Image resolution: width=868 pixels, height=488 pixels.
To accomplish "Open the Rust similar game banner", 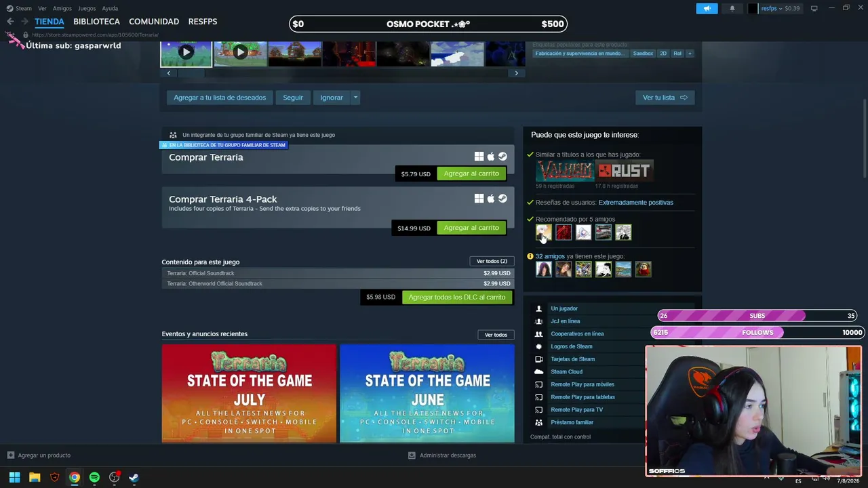I will tap(624, 171).
